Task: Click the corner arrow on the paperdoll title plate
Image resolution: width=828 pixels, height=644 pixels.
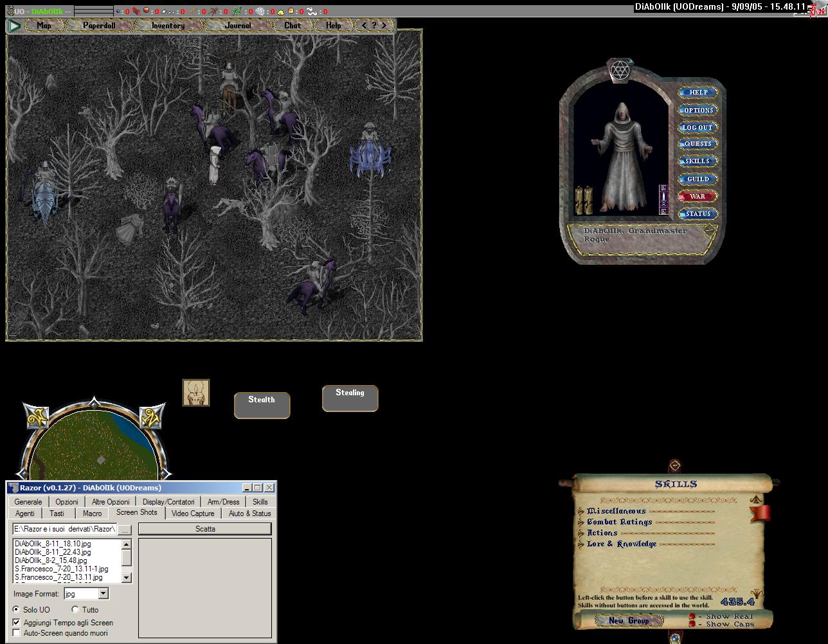Action: [709, 229]
